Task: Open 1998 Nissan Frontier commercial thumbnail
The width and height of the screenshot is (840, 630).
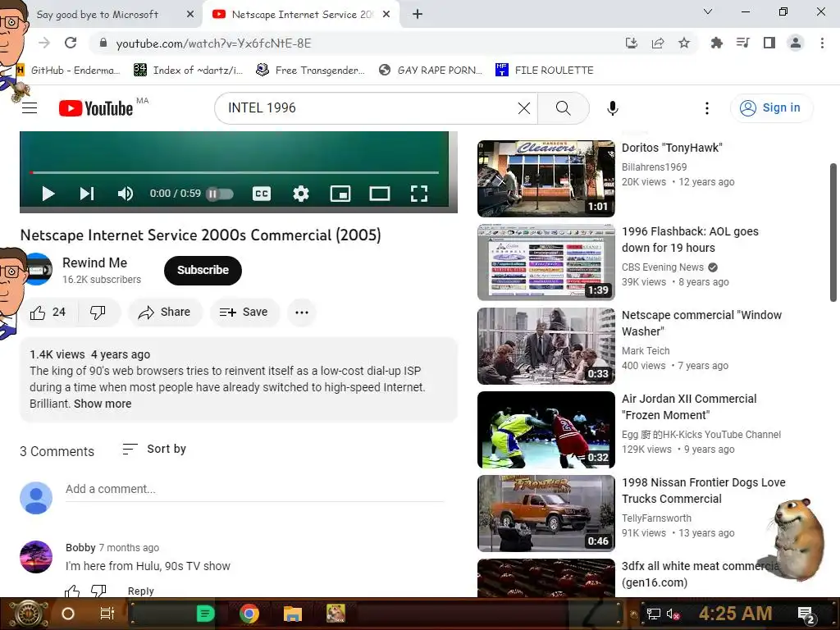Action: click(x=546, y=514)
